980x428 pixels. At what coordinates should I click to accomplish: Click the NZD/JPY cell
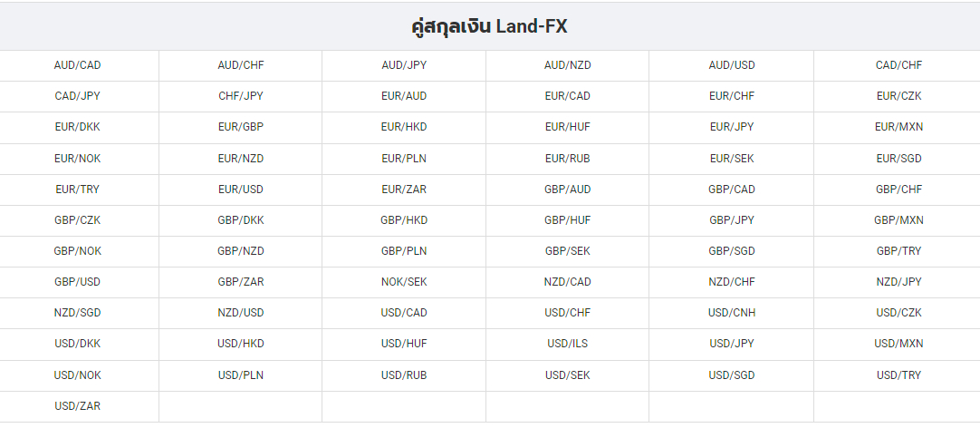click(x=898, y=282)
